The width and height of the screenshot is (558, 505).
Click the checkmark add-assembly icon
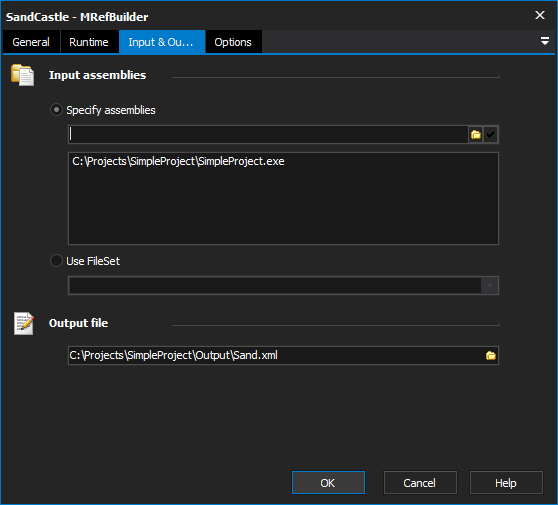coord(490,135)
